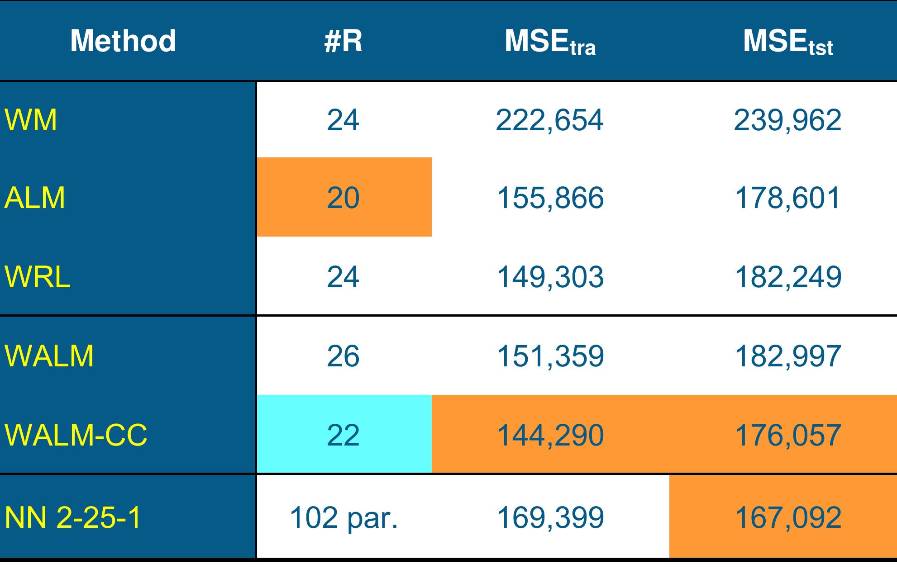Viewport: 897px width, 588px height.
Task: Click the orange 144,290 value
Action: pos(550,435)
